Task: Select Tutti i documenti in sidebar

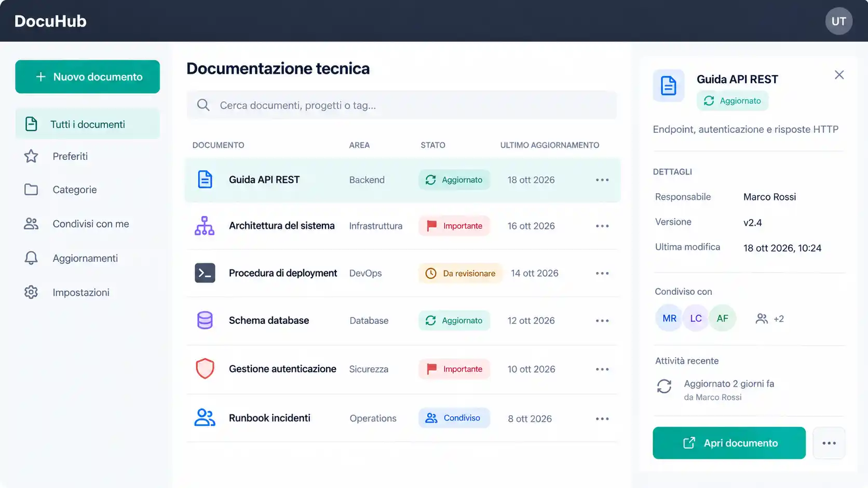Action: (87, 124)
